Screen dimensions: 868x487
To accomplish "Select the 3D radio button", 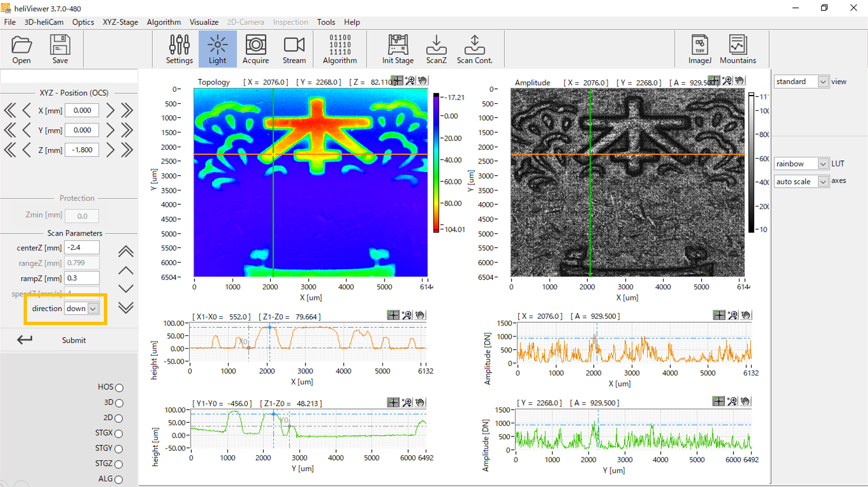I will (x=119, y=403).
